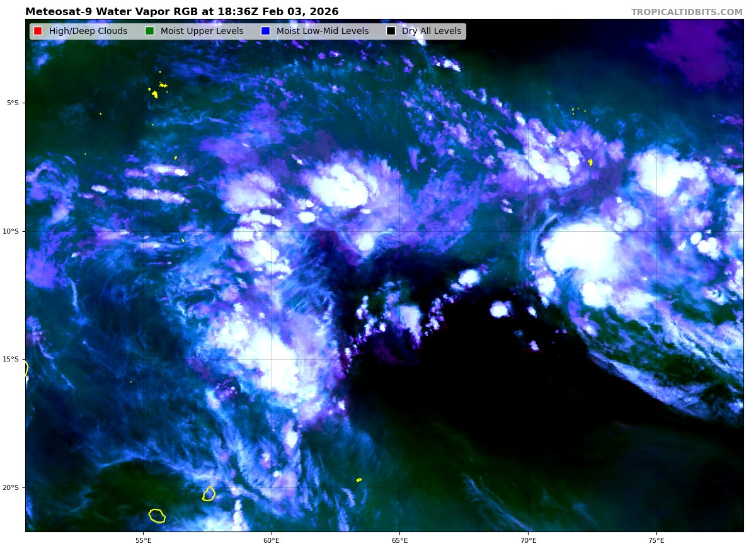Click the yellow Mauritius island outline

tap(209, 494)
